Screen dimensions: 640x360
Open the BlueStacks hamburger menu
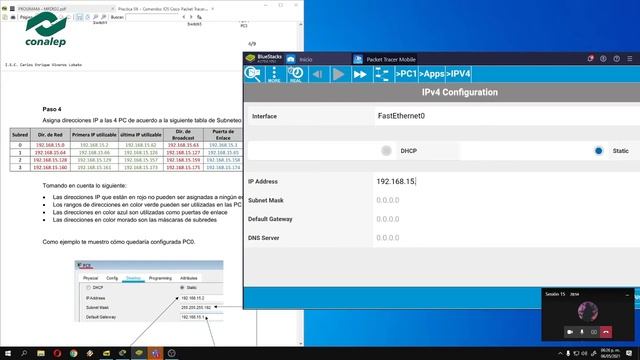click(x=630, y=59)
